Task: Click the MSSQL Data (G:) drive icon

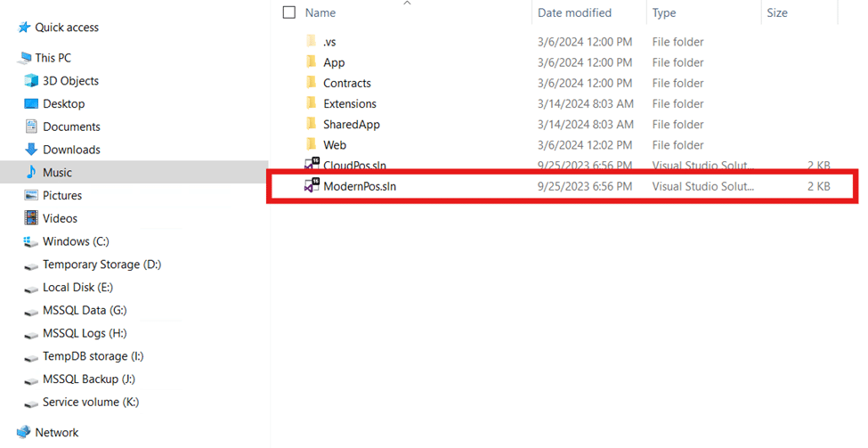Action: click(31, 312)
